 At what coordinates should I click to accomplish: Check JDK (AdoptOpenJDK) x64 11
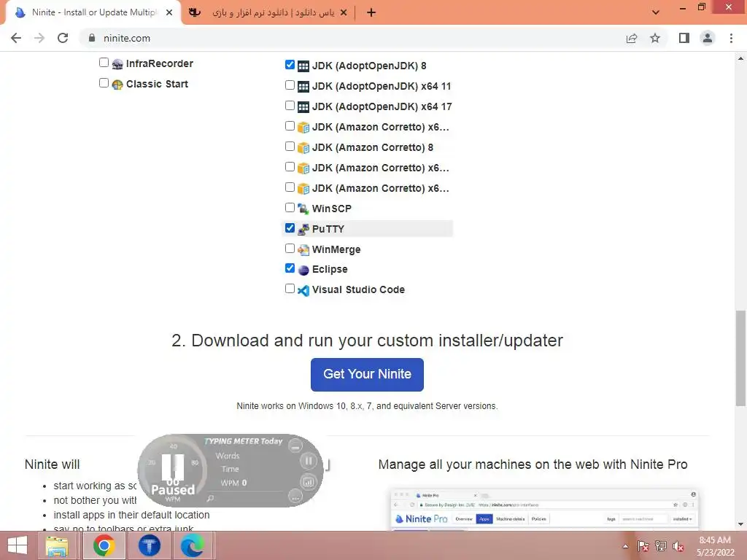[x=290, y=85]
